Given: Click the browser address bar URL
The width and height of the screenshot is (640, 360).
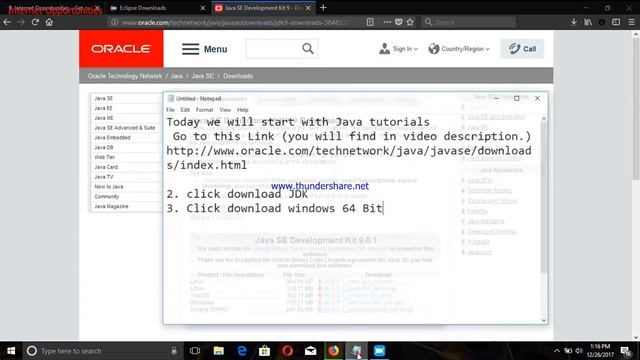Looking at the screenshot, I should coord(233,22).
